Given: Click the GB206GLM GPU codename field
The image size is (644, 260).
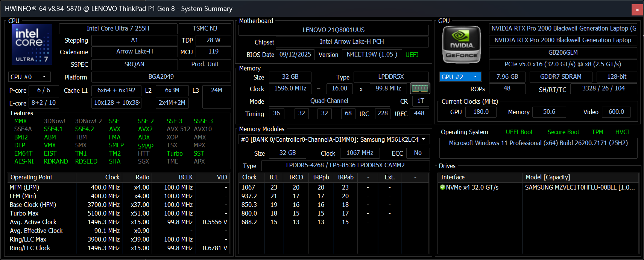Looking at the screenshot, I should (x=563, y=53).
